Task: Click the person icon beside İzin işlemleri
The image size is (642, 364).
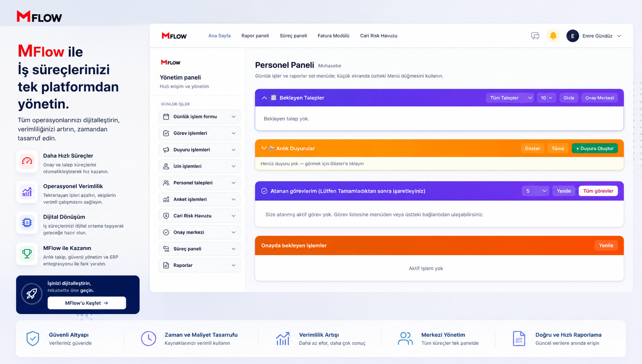Action: coord(166,166)
